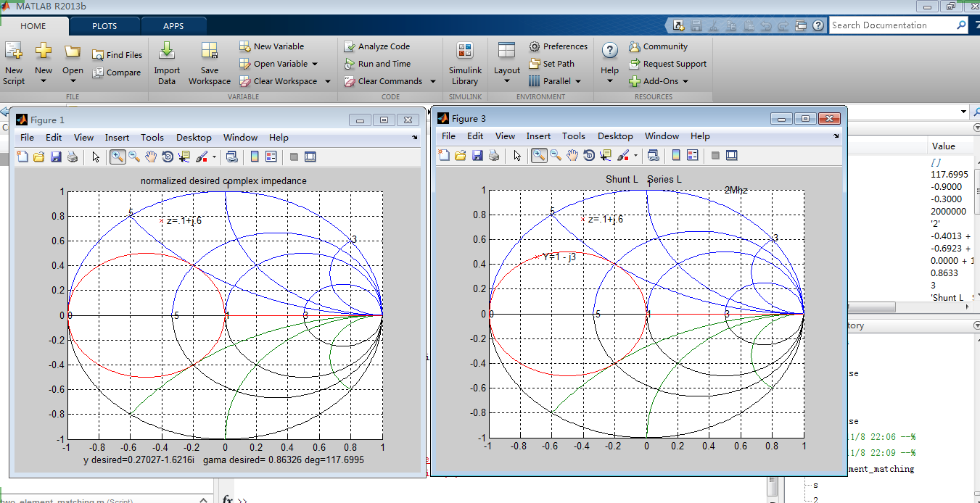This screenshot has height=503, width=980.
Task: Open Preferences in Environment group
Action: point(559,46)
